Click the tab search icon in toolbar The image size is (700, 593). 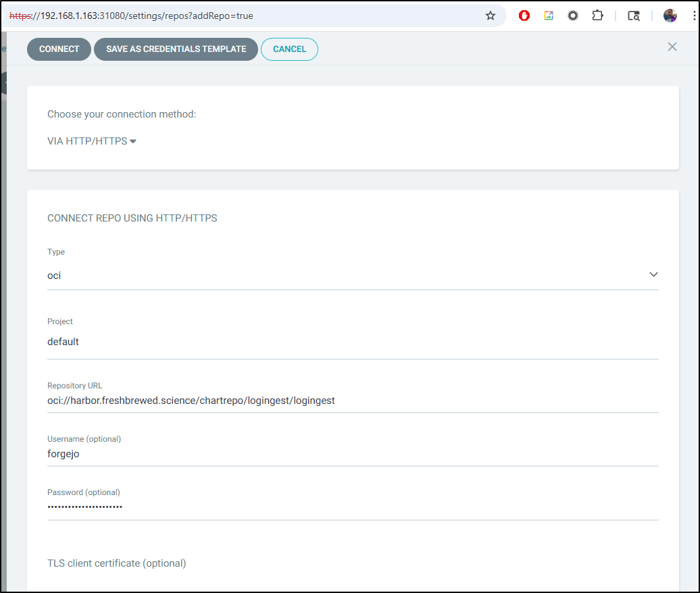pyautogui.click(x=633, y=16)
